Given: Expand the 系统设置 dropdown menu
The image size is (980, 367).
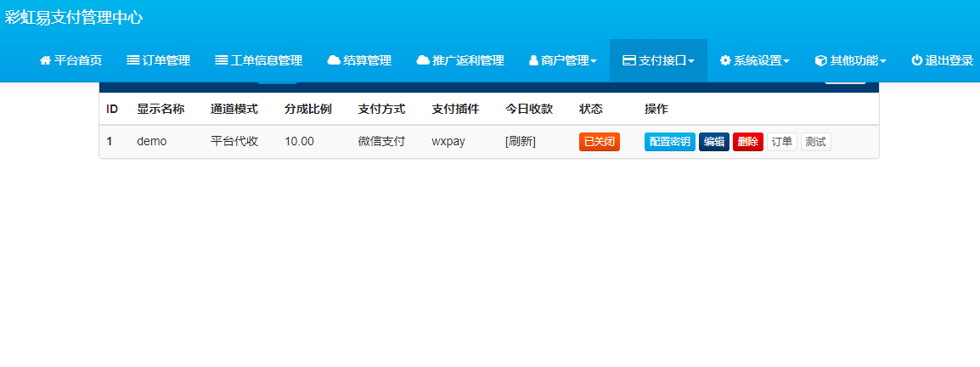Looking at the screenshot, I should coord(754,60).
